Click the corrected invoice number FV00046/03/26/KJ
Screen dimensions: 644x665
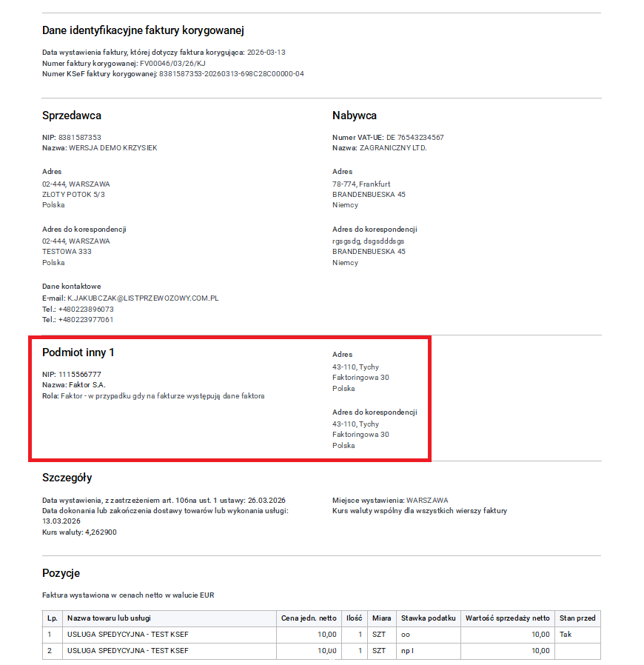tap(172, 64)
